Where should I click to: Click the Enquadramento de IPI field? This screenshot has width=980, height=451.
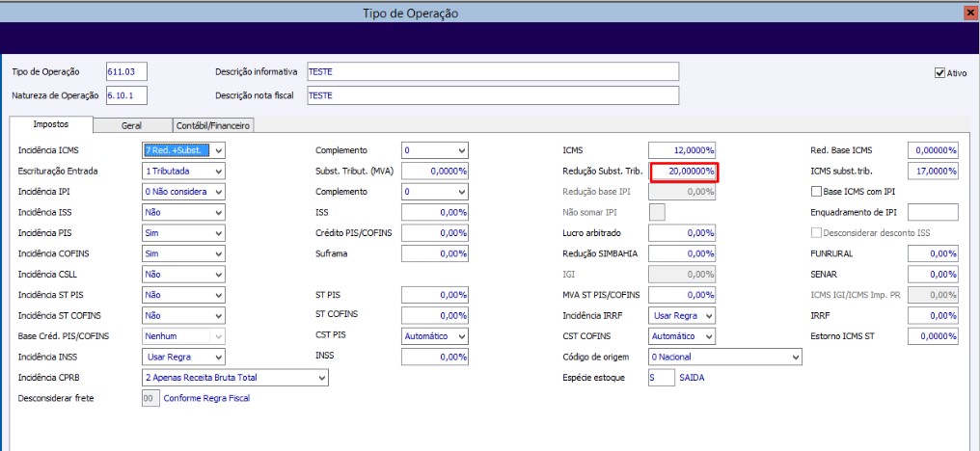pos(933,212)
